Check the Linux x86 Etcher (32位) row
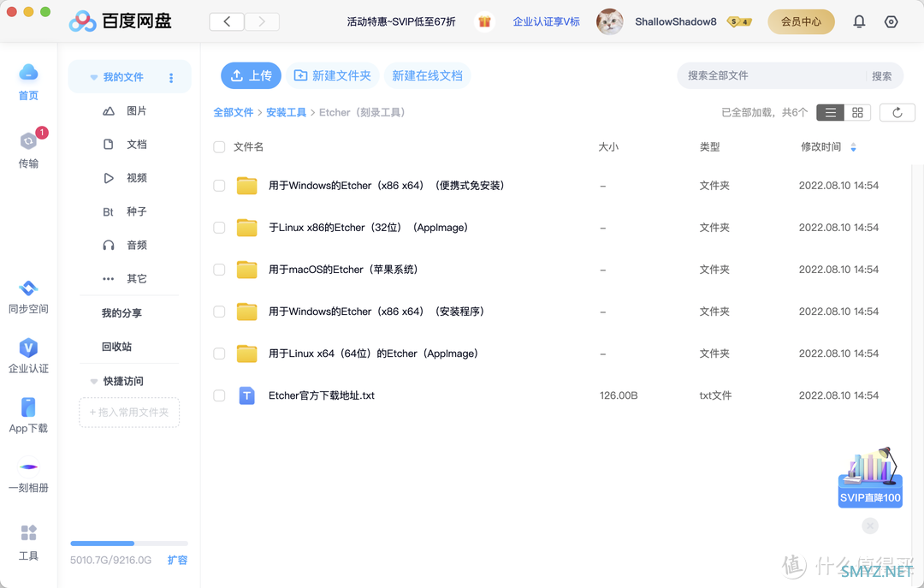 point(219,228)
